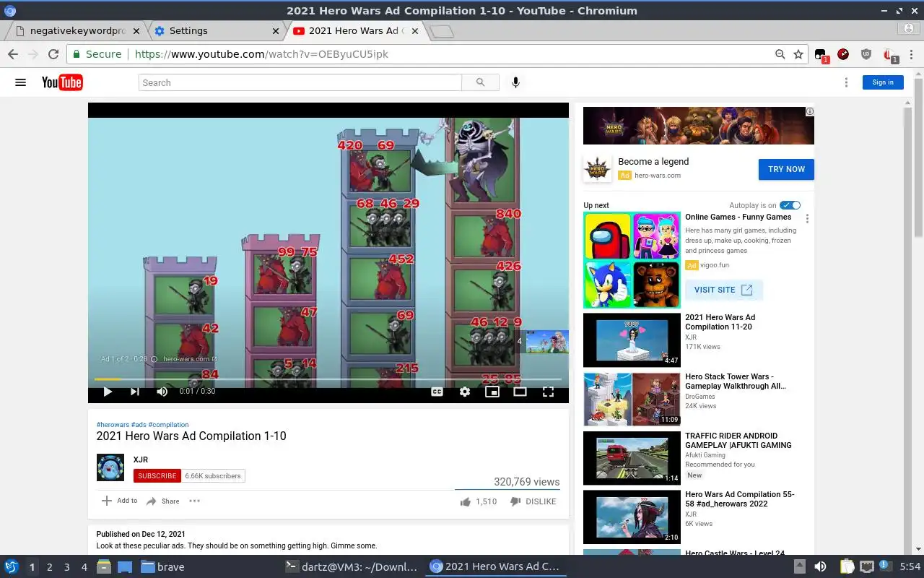
Task: Open XJR channel avatar
Action: pos(110,467)
